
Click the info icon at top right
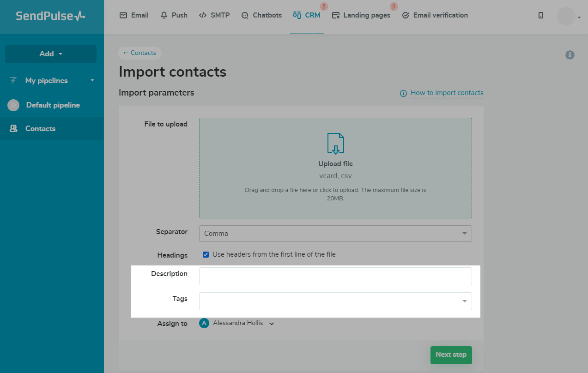pyautogui.click(x=570, y=55)
